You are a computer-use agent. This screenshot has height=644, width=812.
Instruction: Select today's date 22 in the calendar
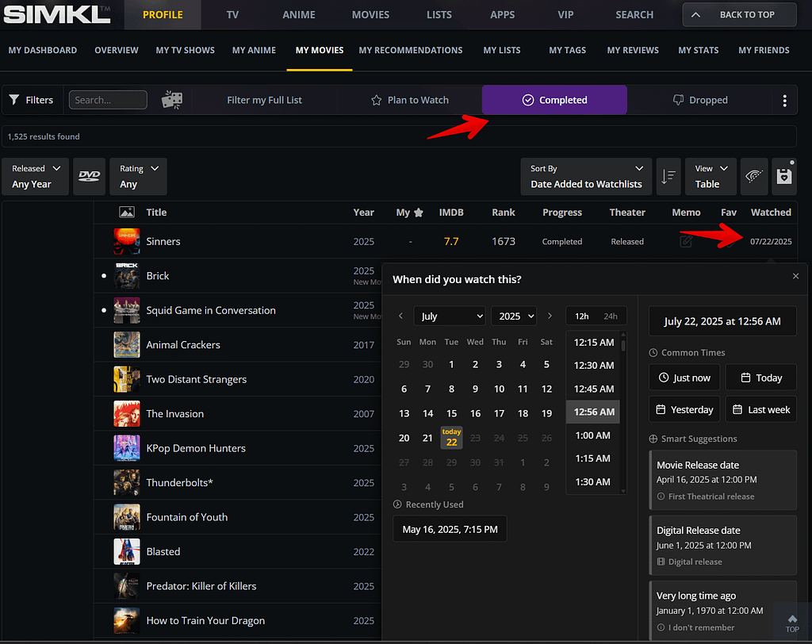451,438
